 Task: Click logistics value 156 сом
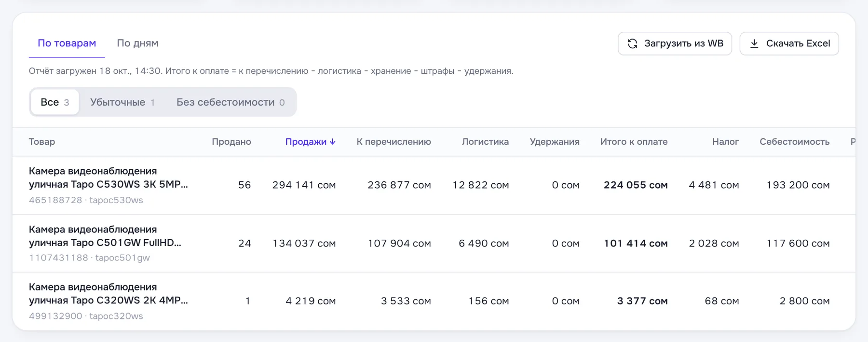(488, 301)
